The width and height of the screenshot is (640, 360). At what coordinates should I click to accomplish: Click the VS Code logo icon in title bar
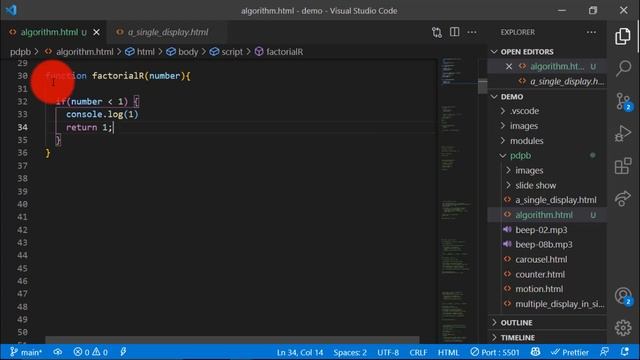tap(11, 10)
